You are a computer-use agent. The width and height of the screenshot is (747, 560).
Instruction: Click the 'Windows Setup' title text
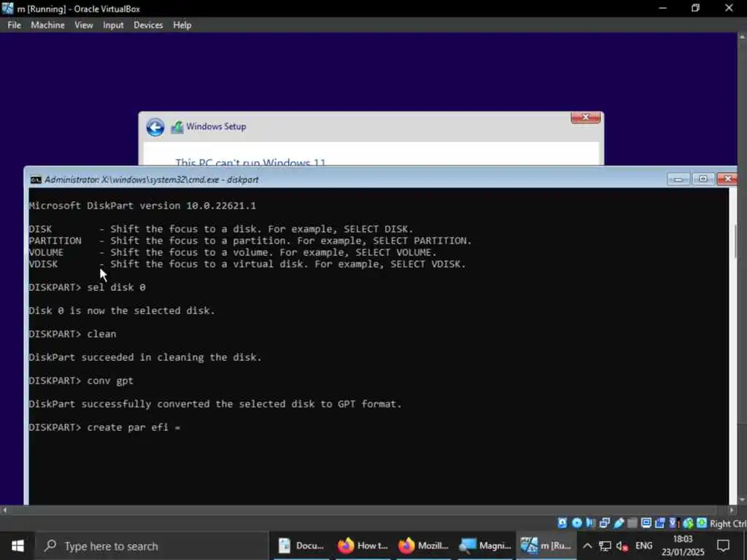pyautogui.click(x=216, y=126)
